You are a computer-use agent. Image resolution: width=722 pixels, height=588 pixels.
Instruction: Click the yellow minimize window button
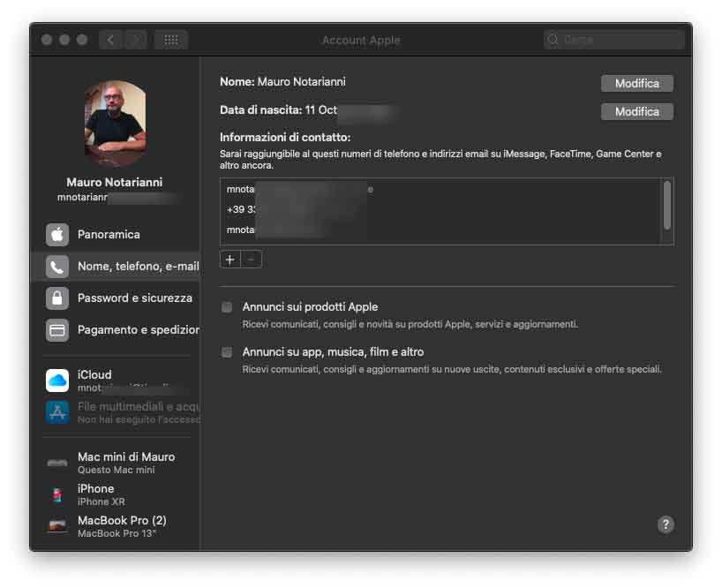tap(64, 40)
